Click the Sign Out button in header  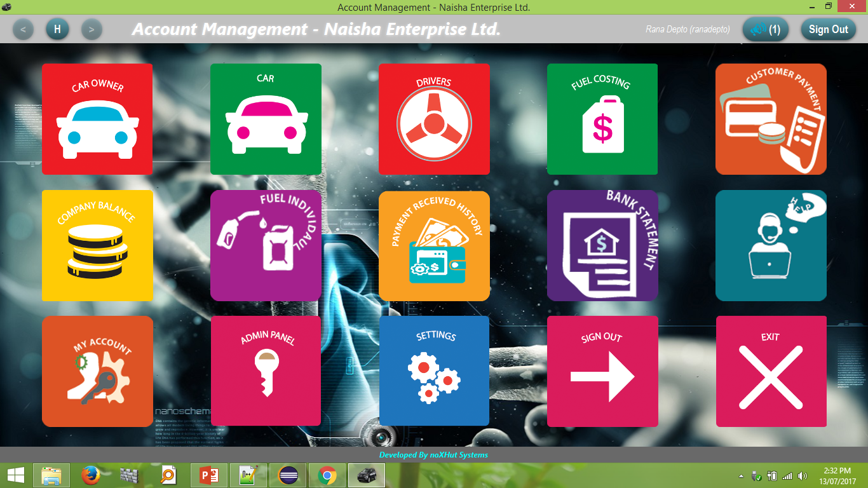pyautogui.click(x=828, y=29)
